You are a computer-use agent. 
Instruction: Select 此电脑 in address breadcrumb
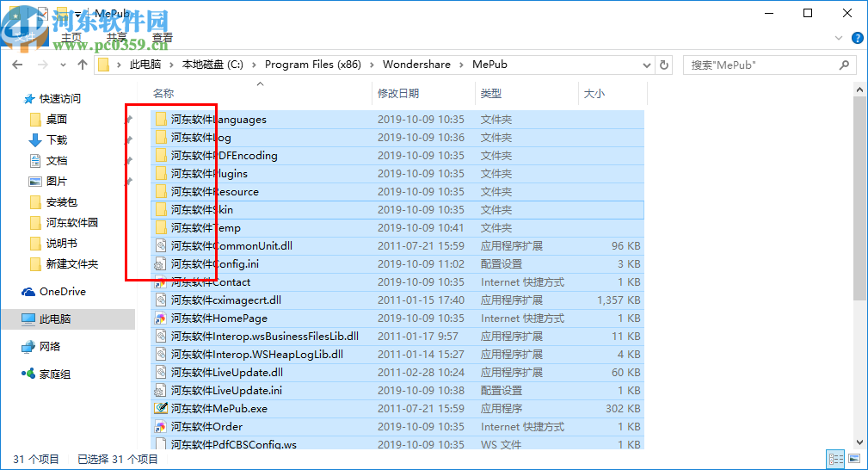coord(145,65)
